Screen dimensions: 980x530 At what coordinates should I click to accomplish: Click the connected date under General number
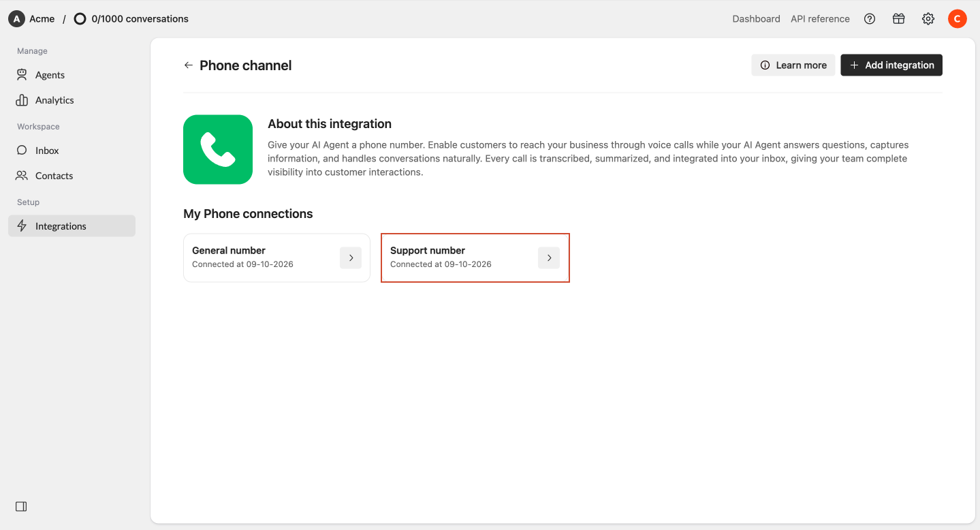tap(242, 264)
